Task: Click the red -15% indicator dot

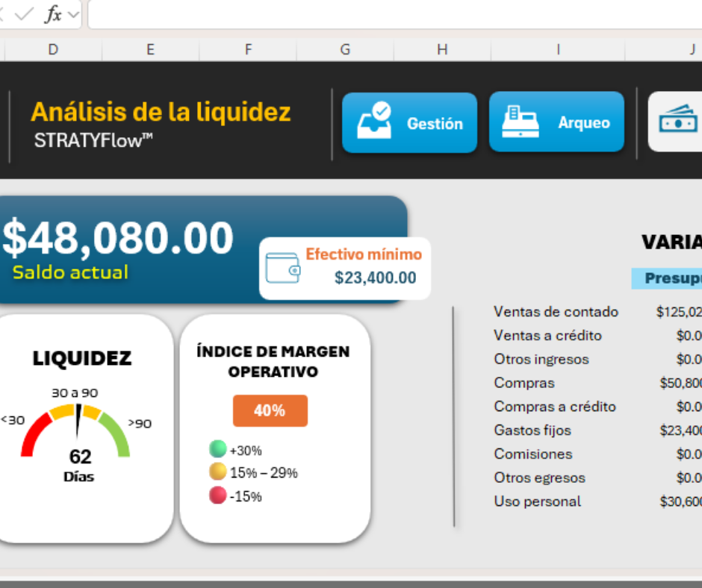Action: (217, 495)
